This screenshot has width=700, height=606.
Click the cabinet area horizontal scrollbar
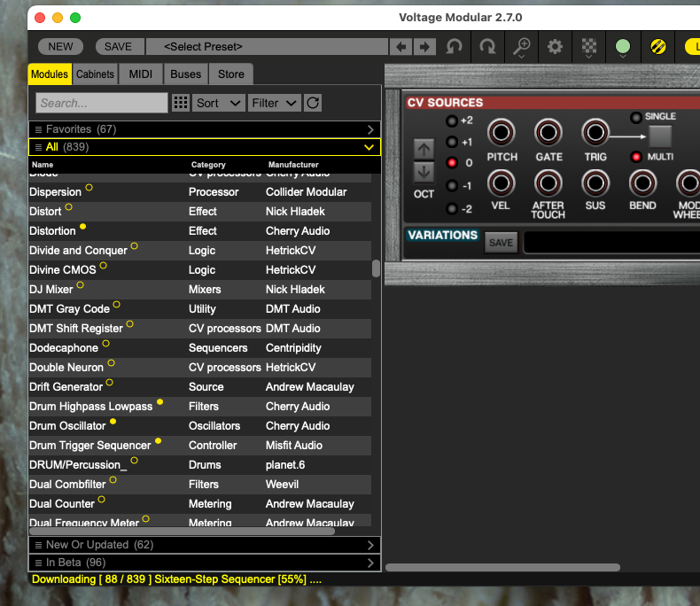point(502,567)
